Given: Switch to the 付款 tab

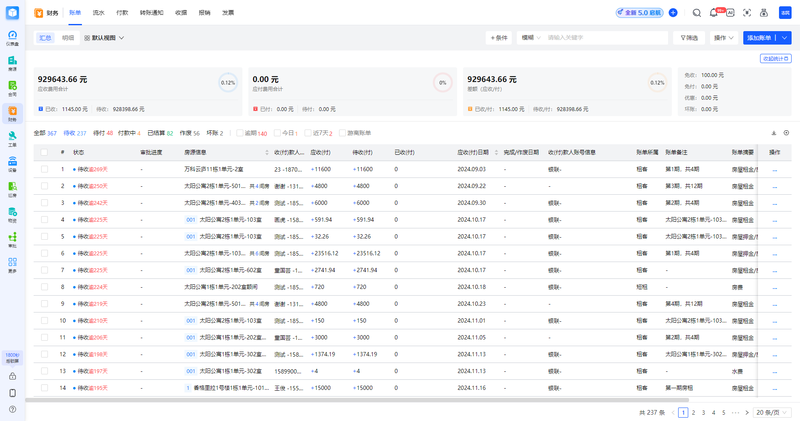Looking at the screenshot, I should pos(122,13).
